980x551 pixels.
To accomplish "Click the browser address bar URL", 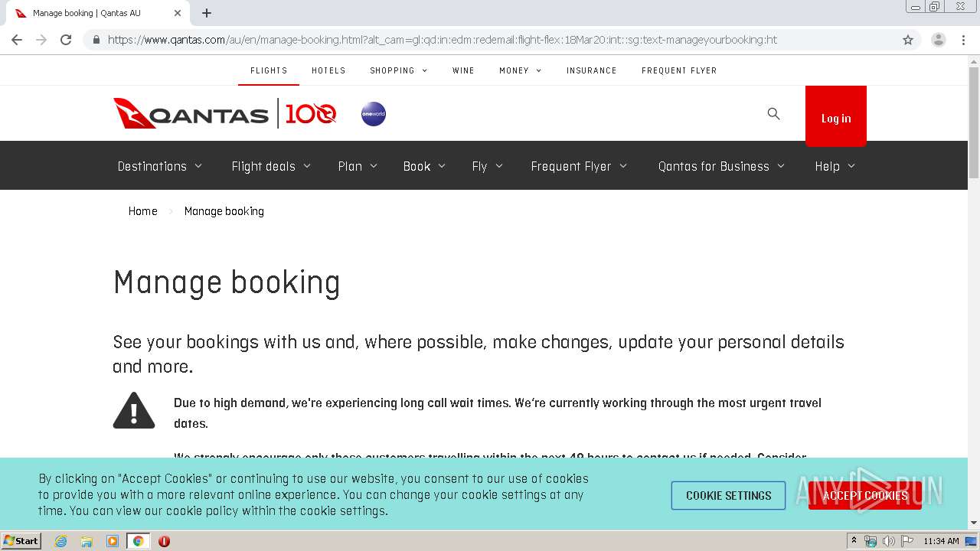I will (443, 40).
